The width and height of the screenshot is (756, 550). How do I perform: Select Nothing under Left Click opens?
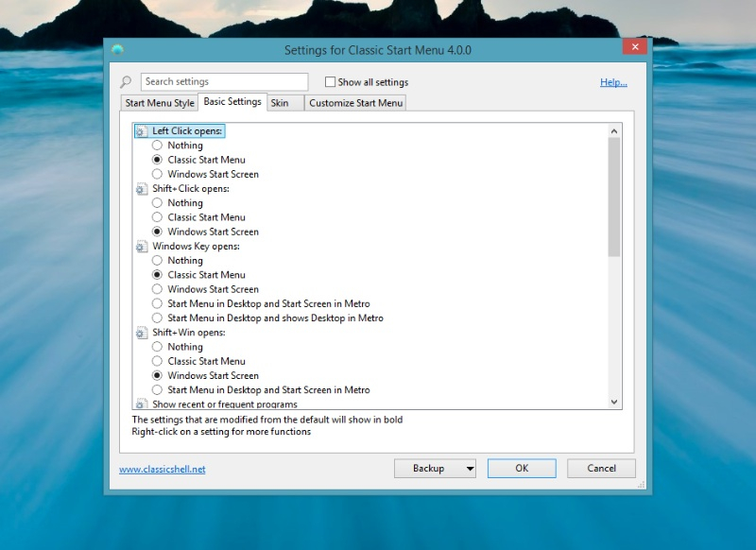[x=158, y=146]
